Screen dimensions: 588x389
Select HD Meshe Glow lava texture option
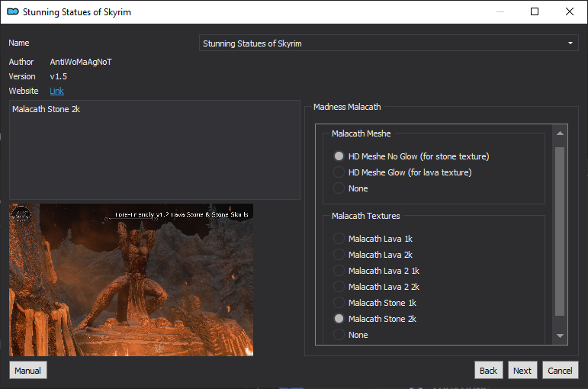point(403,172)
